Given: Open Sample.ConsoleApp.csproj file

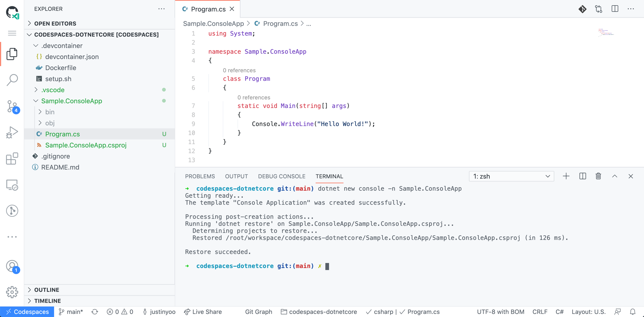Looking at the screenshot, I should click(x=100, y=145).
